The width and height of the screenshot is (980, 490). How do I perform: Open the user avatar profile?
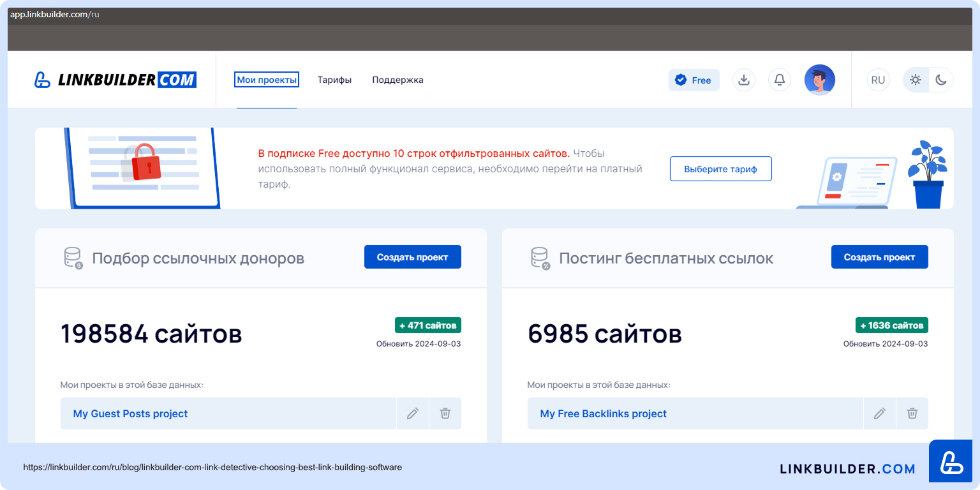[x=819, y=80]
